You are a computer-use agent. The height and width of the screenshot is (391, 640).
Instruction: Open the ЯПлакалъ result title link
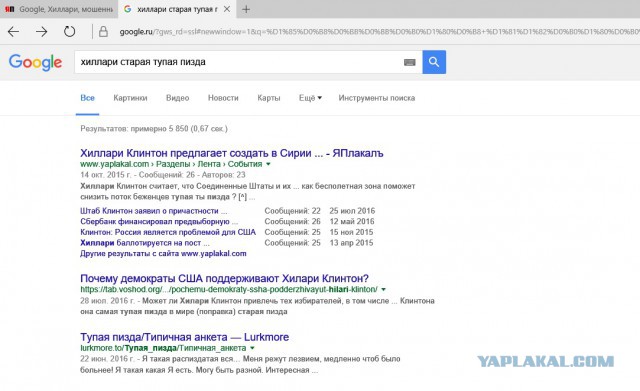[x=232, y=153]
